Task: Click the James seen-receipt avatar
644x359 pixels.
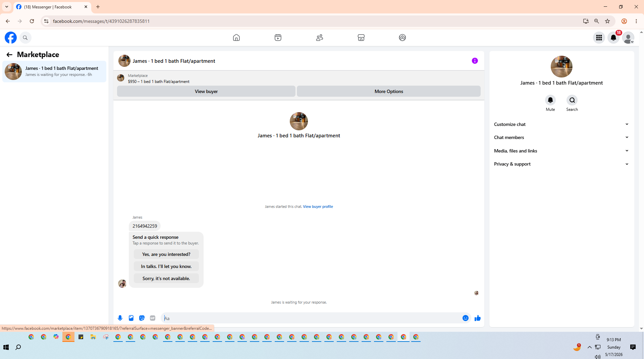Action: (476, 293)
